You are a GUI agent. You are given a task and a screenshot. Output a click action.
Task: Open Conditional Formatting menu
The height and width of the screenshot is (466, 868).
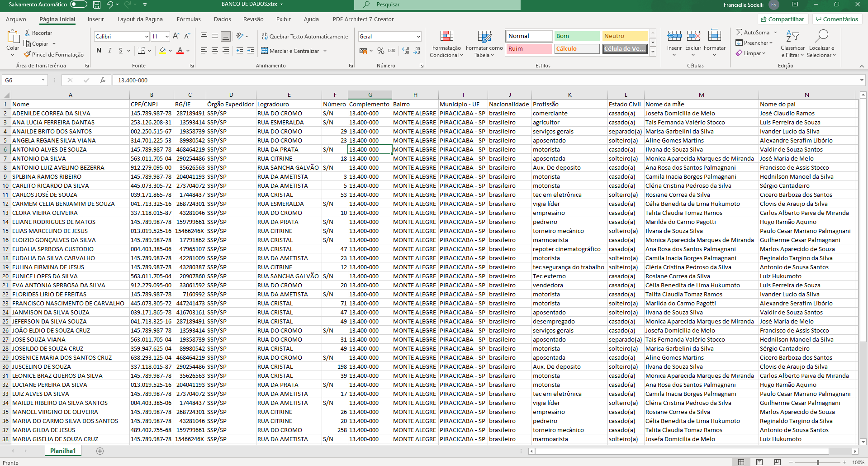446,44
